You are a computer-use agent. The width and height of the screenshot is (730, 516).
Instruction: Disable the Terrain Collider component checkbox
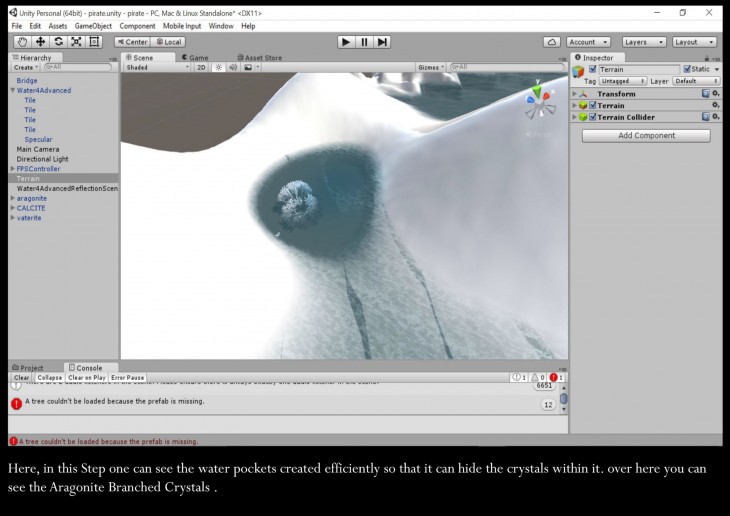coord(593,117)
